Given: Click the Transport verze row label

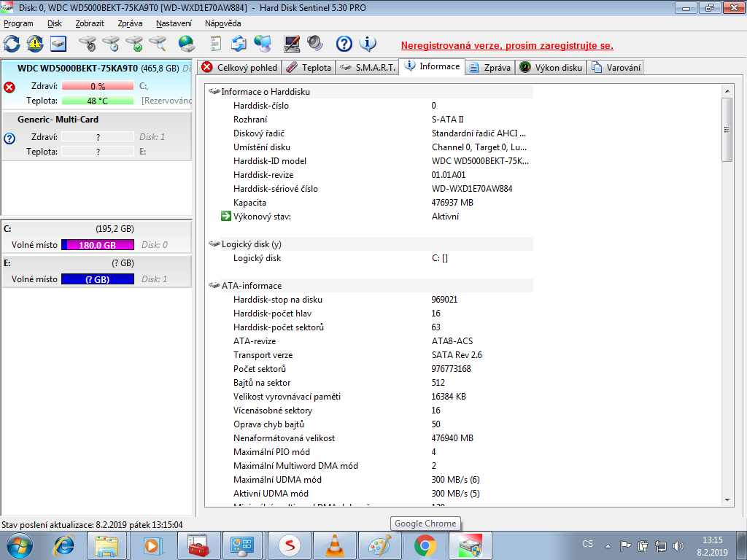Looking at the screenshot, I should (263, 355).
